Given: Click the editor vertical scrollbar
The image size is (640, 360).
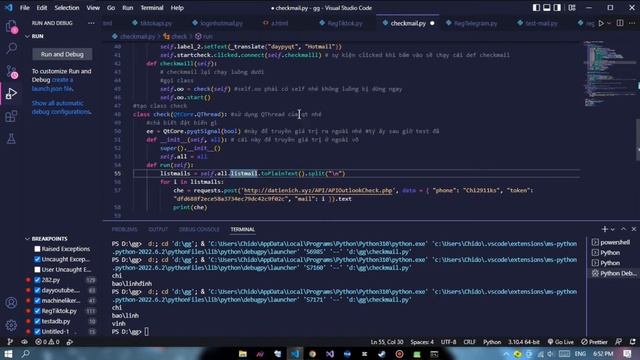Looking at the screenshot, I should [638, 139].
